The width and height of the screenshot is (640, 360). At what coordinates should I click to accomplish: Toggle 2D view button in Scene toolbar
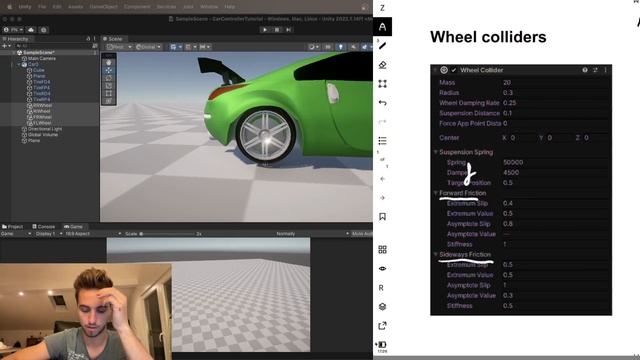pyautogui.click(x=328, y=47)
